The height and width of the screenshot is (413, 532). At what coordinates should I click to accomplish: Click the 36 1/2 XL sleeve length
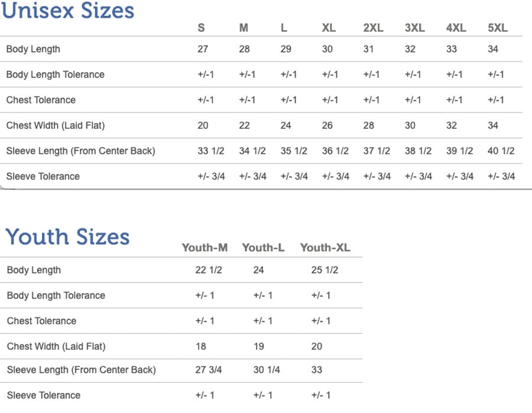click(335, 151)
